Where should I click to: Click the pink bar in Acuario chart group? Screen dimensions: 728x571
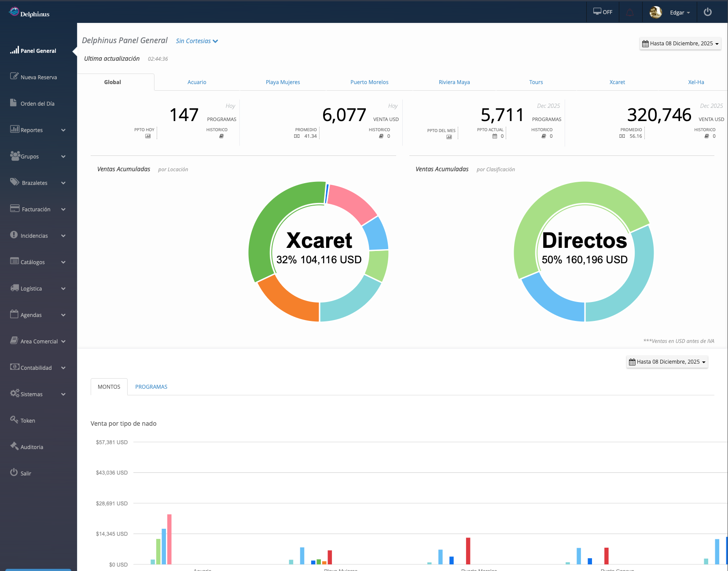[169, 539]
